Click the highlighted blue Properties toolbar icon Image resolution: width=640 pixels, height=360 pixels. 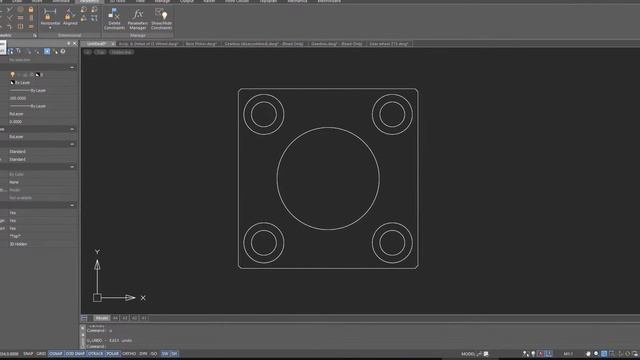[47, 51]
